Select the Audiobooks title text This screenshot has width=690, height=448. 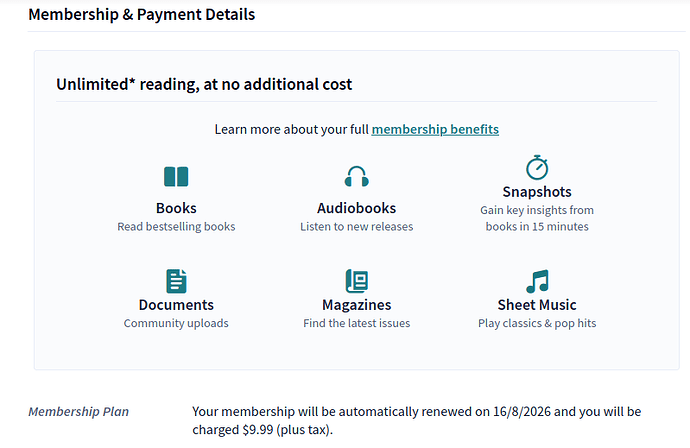point(356,208)
